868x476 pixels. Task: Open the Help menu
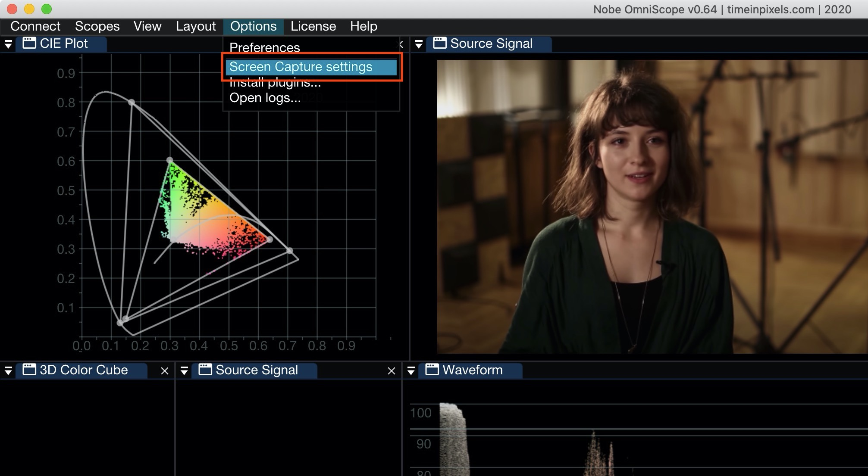(363, 26)
